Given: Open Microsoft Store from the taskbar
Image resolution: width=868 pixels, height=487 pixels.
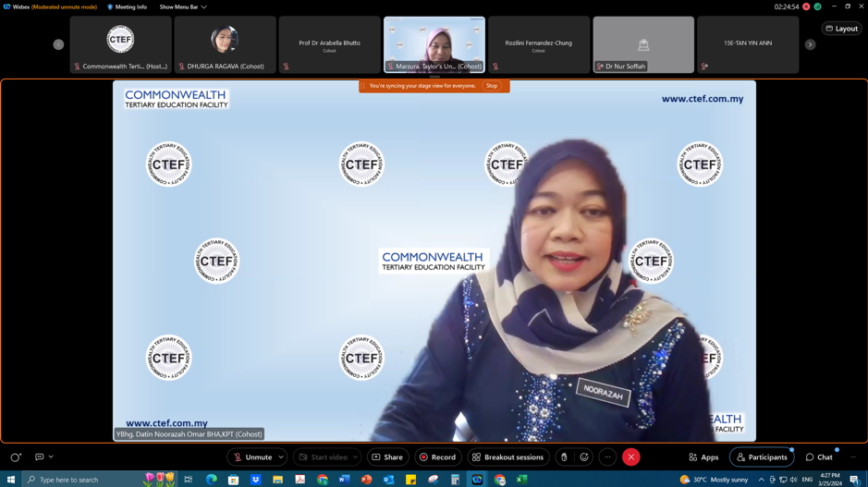Looking at the screenshot, I should pos(234,480).
